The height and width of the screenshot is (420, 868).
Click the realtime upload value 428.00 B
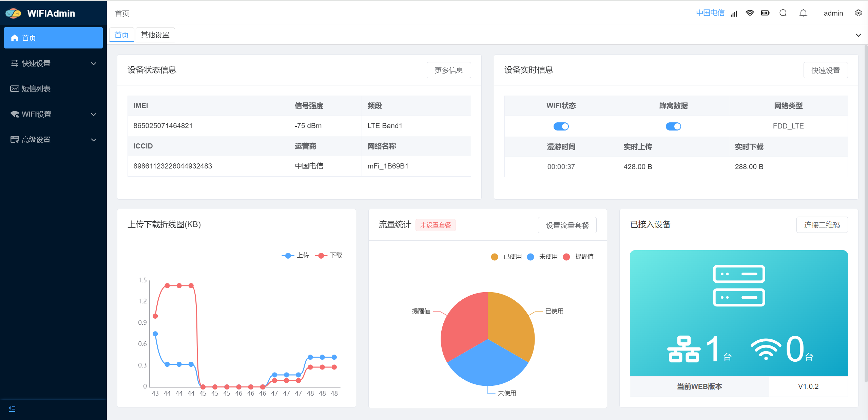coord(638,167)
